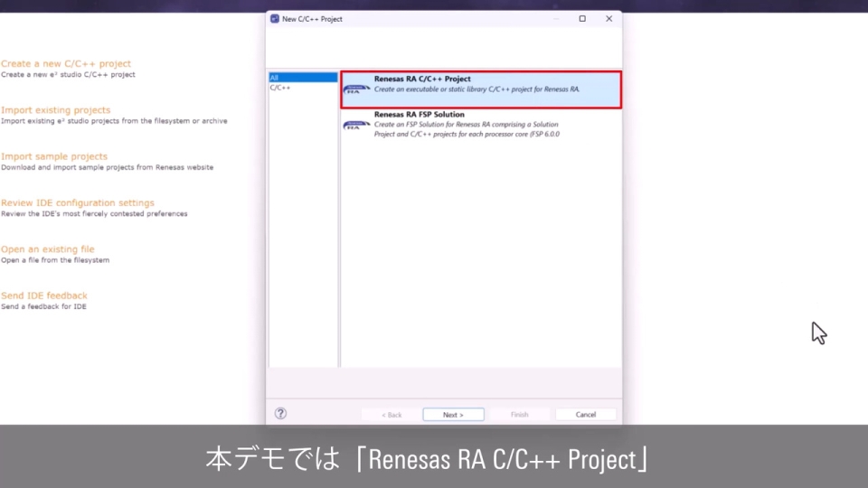Screen dimensions: 868x488
Task: Select the C/C++ category in the list
Action: 280,88
